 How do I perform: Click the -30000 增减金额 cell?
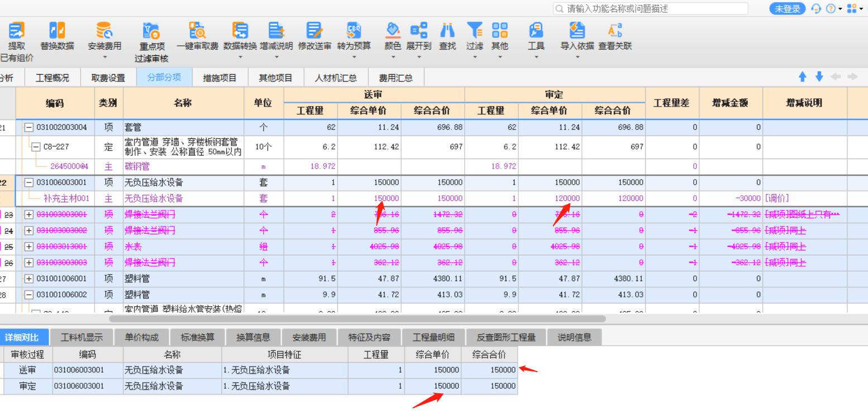732,198
